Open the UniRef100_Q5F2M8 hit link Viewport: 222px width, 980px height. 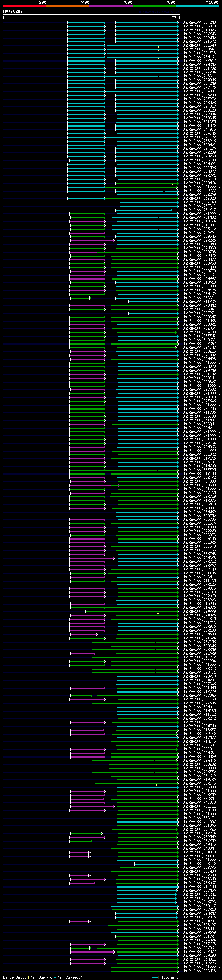pos(199,23)
